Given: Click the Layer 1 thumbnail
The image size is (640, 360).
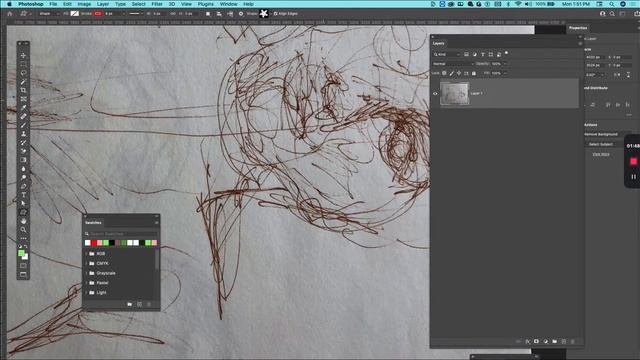Looking at the screenshot, I should (454, 93).
